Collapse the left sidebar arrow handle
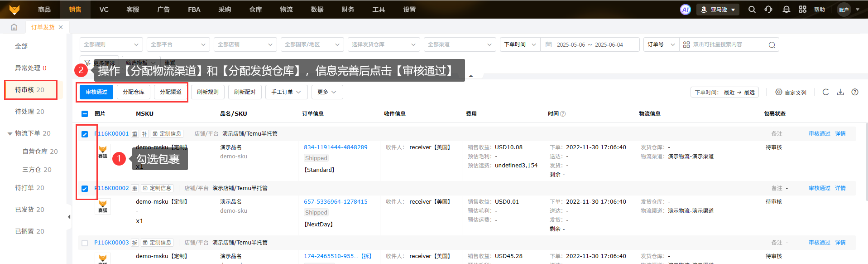The width and height of the screenshot is (868, 264). click(x=69, y=217)
